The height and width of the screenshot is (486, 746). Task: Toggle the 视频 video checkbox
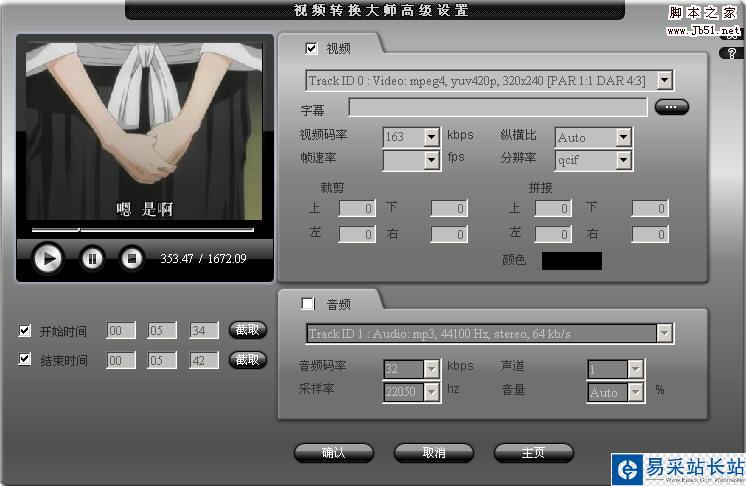click(311, 48)
